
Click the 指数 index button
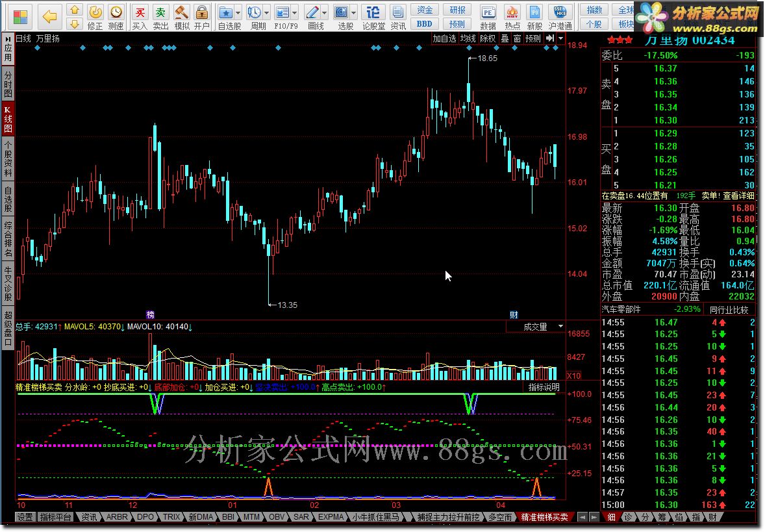coord(594,10)
